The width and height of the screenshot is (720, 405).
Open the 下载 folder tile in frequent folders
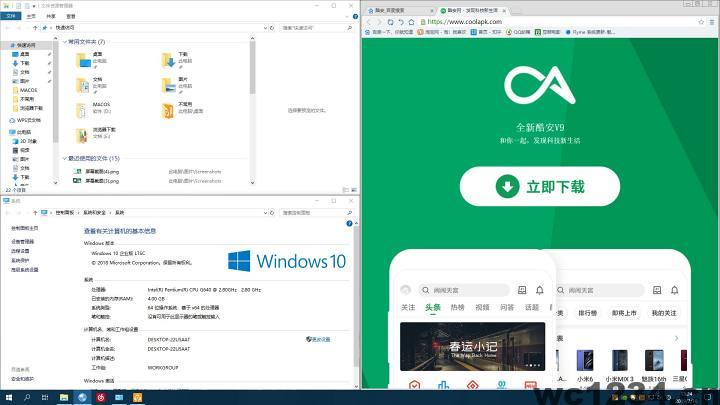click(x=177, y=60)
